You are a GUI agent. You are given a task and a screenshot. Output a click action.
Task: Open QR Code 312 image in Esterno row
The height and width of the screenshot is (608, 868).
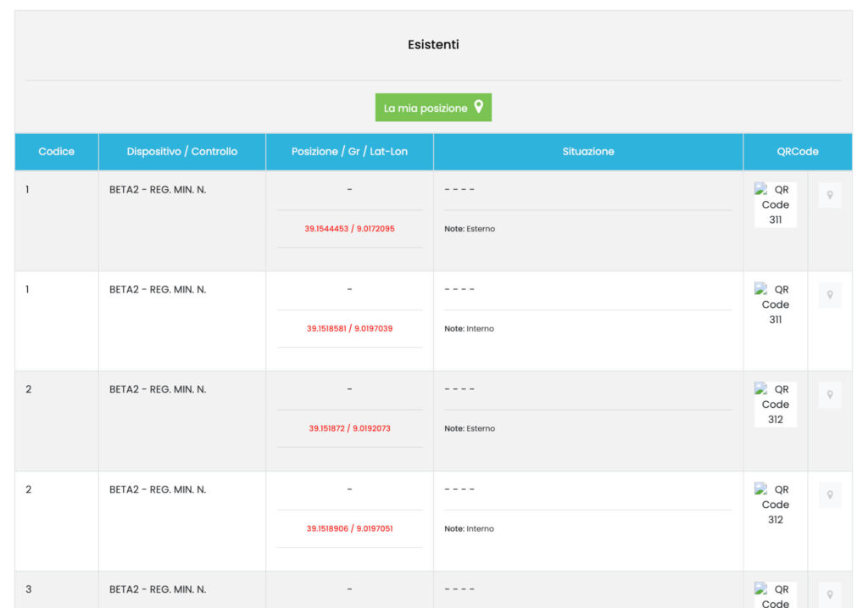pyautogui.click(x=775, y=404)
